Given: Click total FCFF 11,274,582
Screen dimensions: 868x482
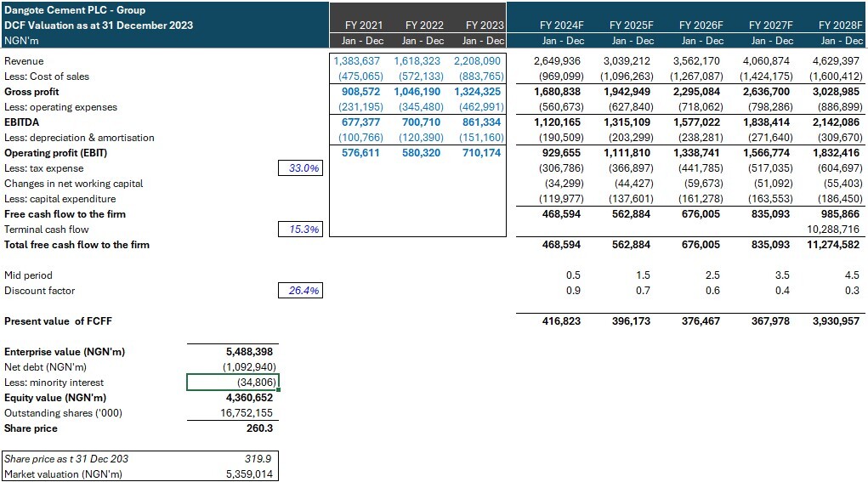Looking at the screenshot, I should pos(833,245).
